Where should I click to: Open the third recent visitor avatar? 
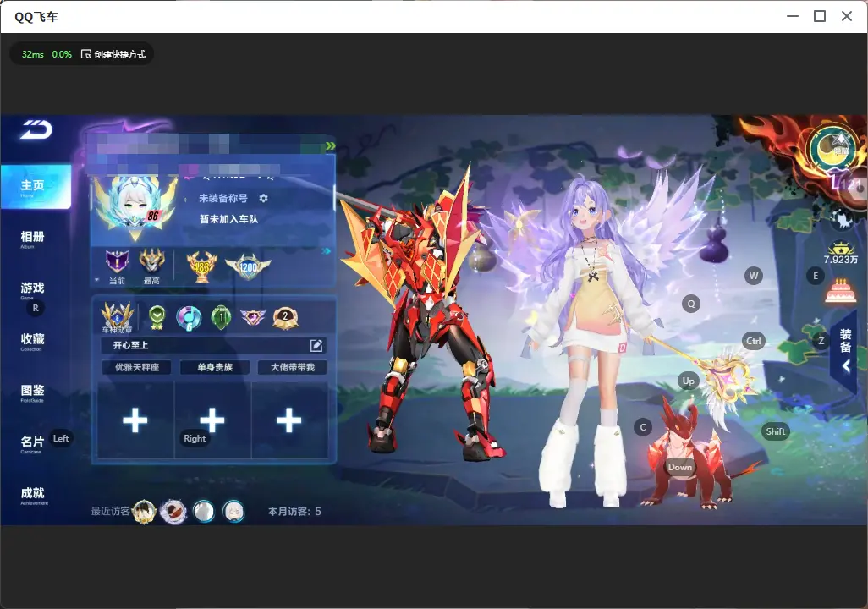203,512
